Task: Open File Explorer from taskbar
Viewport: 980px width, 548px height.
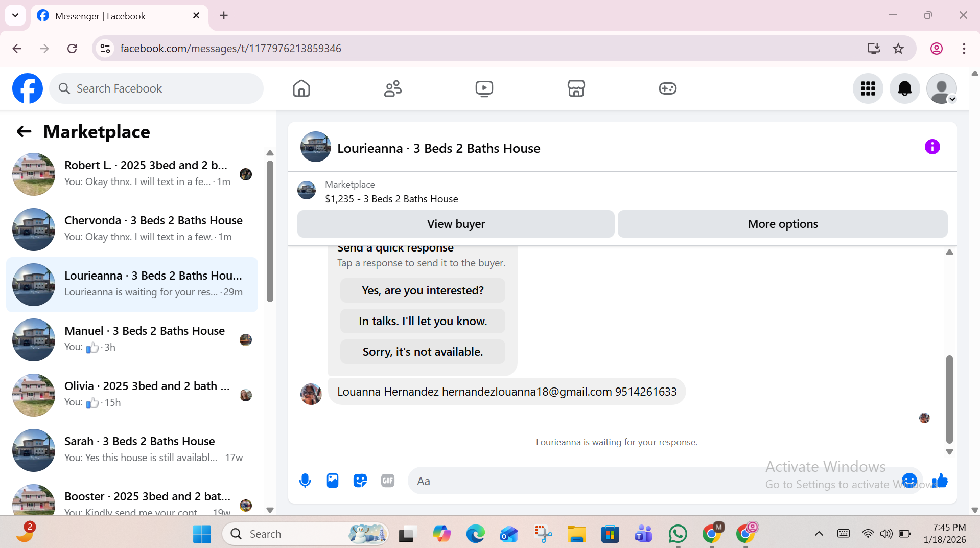Action: click(x=577, y=534)
